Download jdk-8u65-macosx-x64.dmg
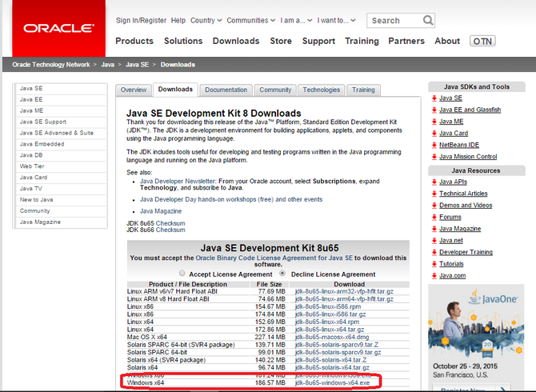Viewport: 536px width, 392px height. point(332,337)
